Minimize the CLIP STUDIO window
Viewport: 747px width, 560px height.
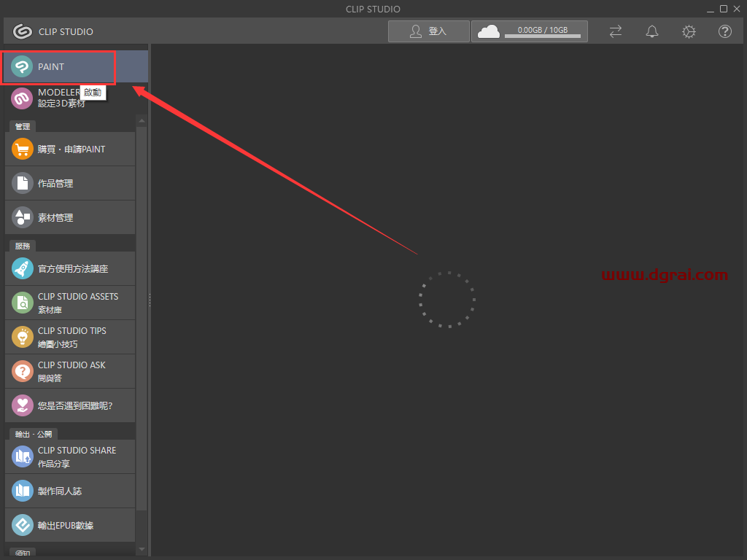711,9
